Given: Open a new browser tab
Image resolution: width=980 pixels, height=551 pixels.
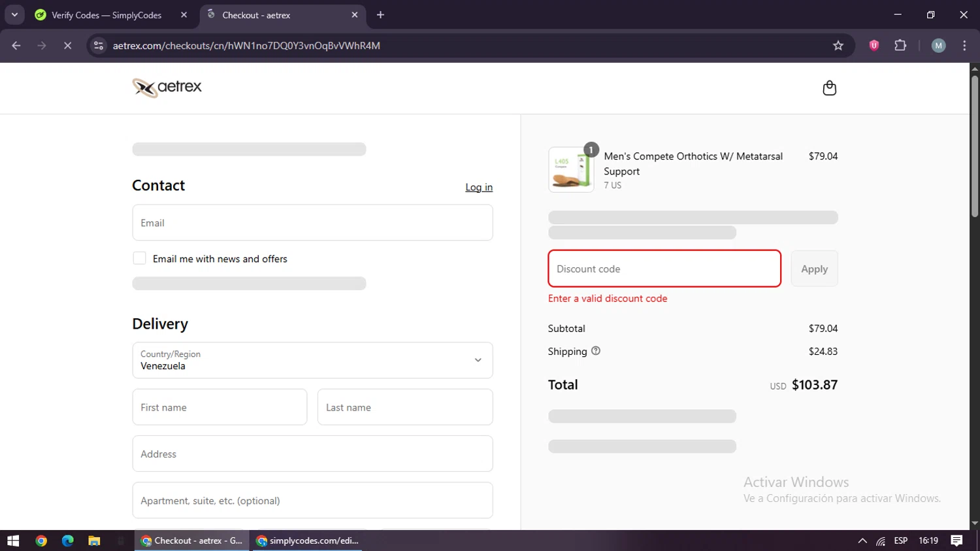Looking at the screenshot, I should 380,15.
